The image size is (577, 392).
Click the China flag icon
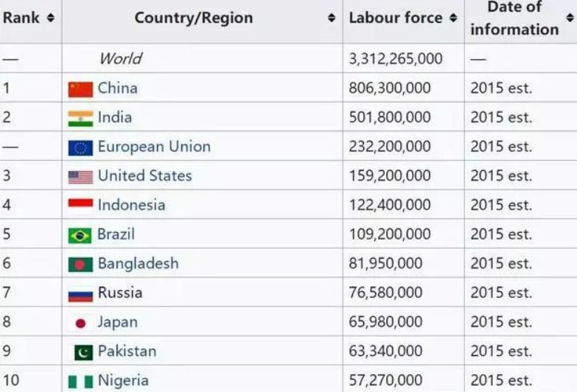pos(80,89)
